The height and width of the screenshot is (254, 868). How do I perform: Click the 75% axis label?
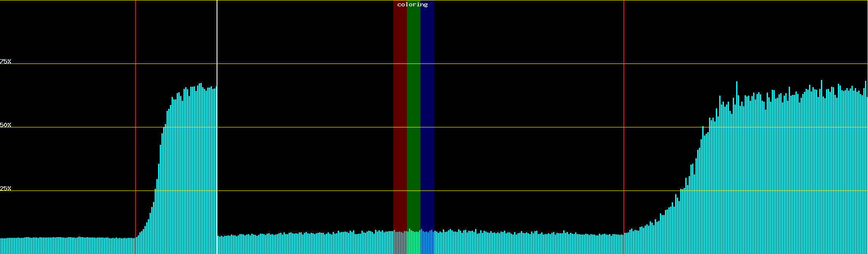pyautogui.click(x=6, y=61)
